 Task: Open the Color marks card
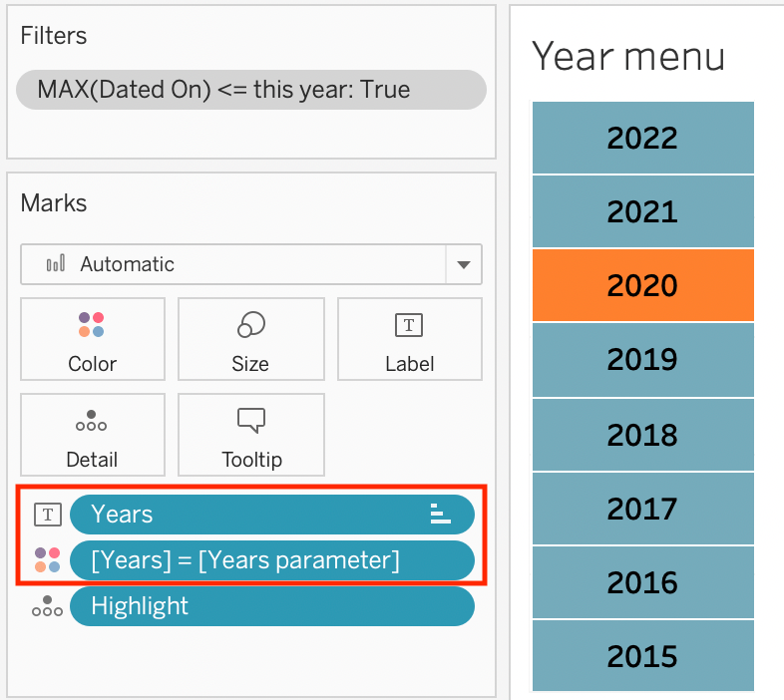click(x=92, y=339)
